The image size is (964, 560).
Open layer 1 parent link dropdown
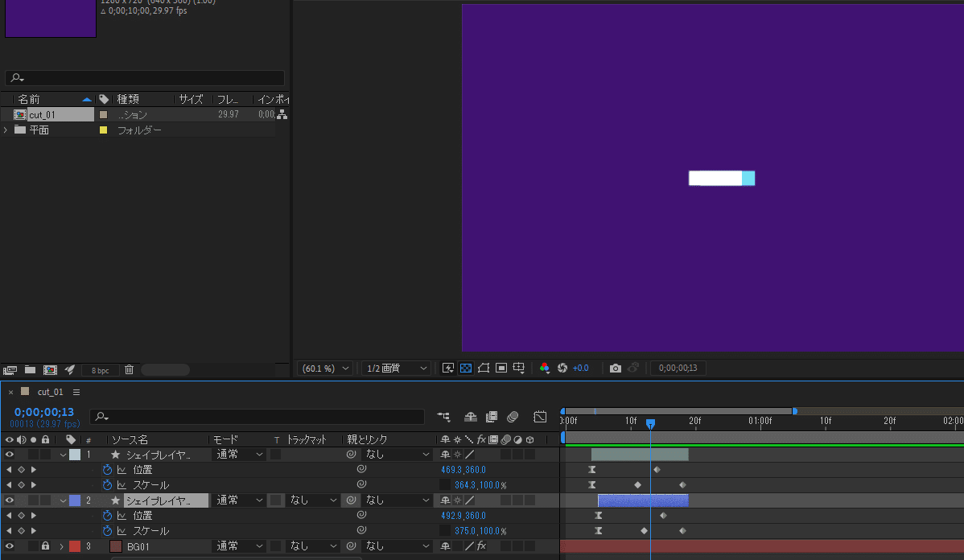click(397, 455)
